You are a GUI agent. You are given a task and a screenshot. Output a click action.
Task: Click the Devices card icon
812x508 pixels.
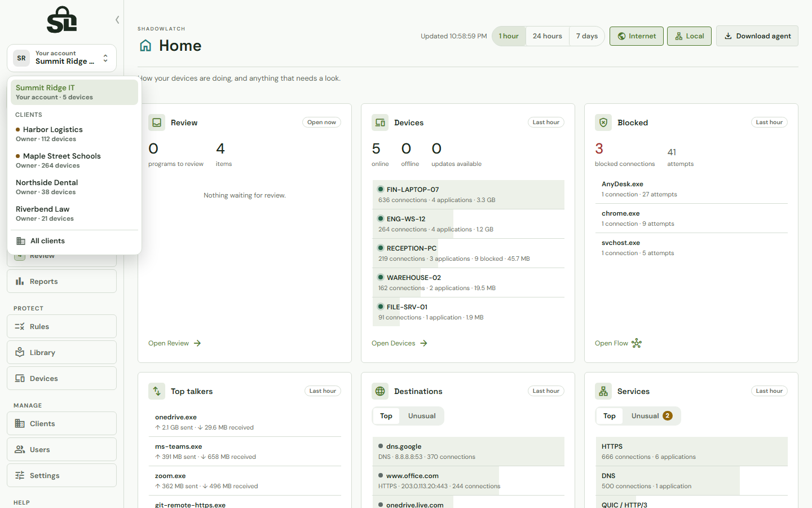click(380, 122)
